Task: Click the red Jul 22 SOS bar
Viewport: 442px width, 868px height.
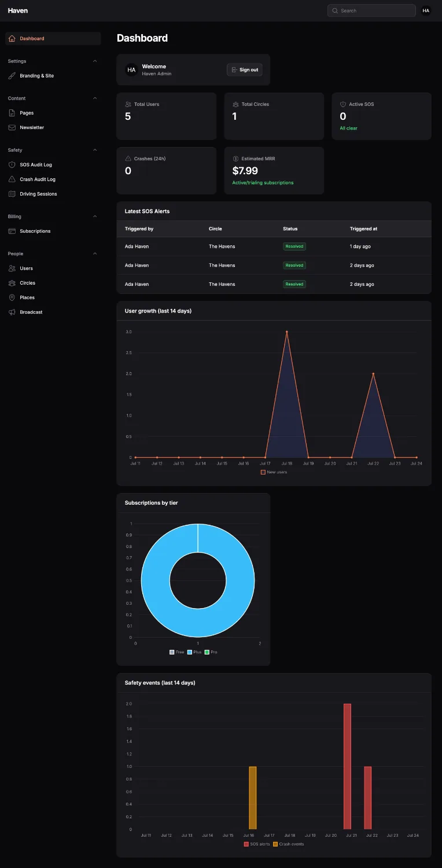Action: (368, 798)
